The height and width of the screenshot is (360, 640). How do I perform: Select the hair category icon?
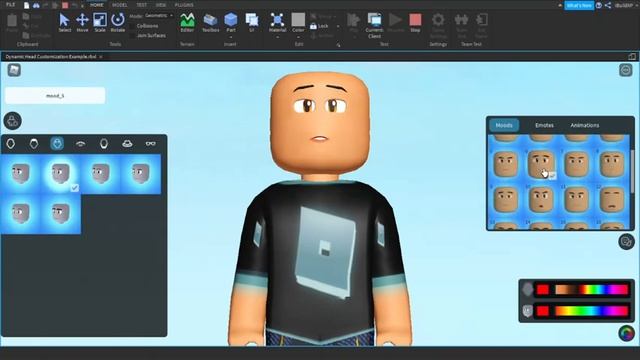tap(34, 144)
